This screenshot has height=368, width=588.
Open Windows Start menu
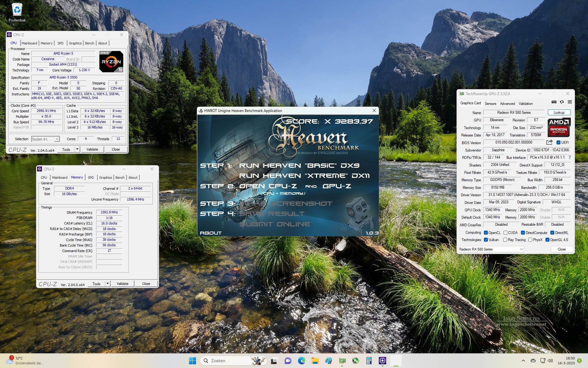pos(192,361)
